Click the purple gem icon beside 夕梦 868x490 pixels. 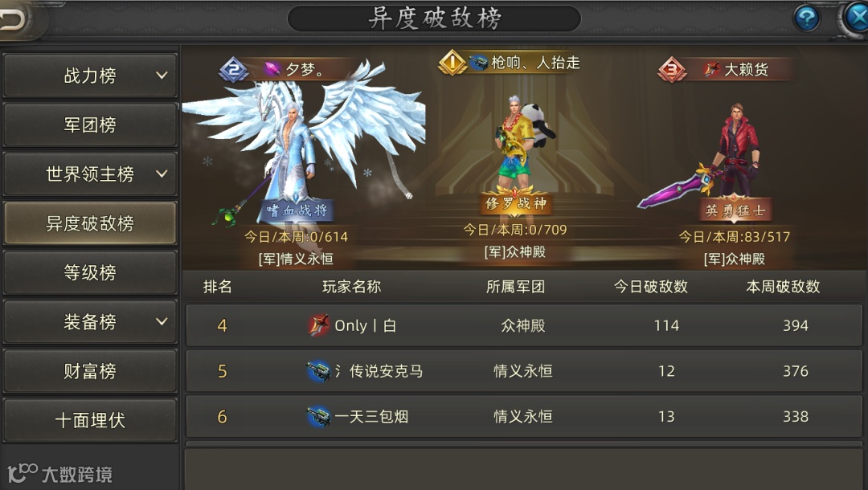[272, 68]
